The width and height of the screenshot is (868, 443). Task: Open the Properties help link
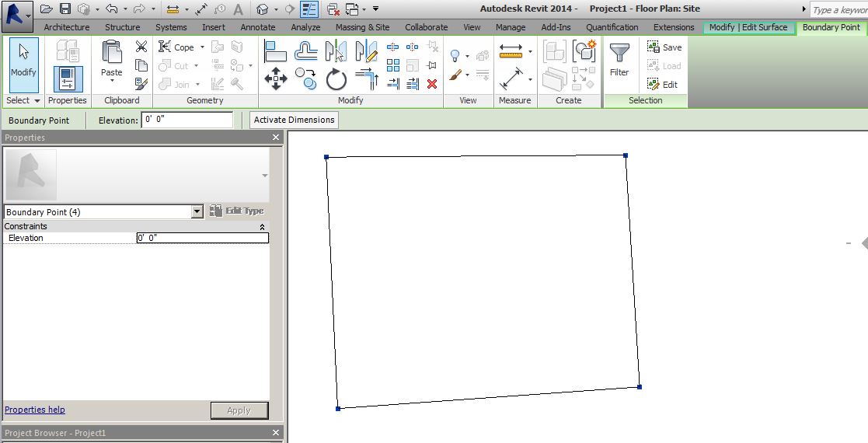click(x=35, y=410)
